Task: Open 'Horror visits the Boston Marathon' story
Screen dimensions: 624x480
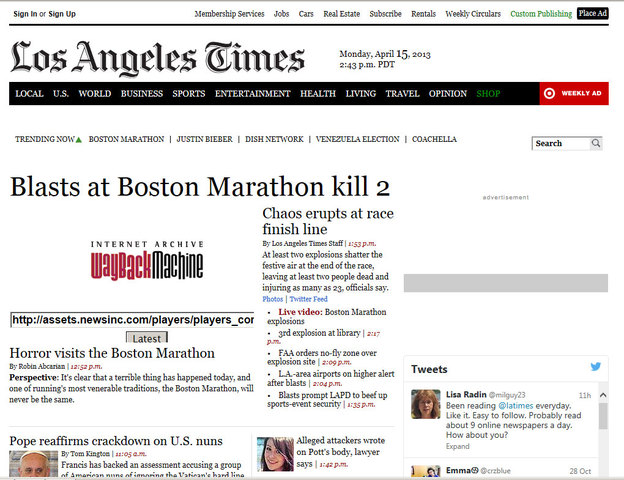Action: [x=112, y=353]
